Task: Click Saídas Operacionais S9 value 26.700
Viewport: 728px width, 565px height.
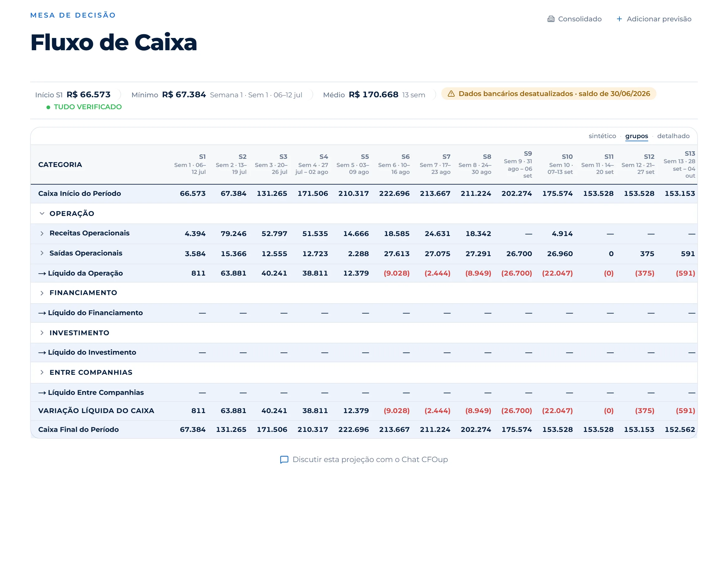Action: 519,254
